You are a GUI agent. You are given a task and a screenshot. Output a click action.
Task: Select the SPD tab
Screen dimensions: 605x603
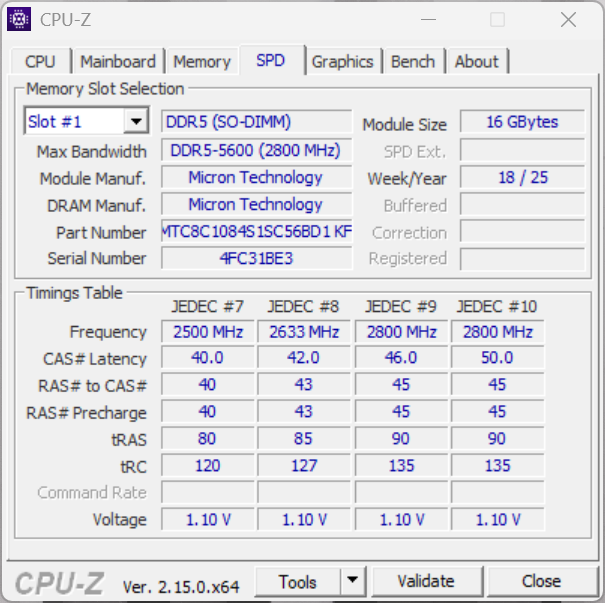(270, 60)
